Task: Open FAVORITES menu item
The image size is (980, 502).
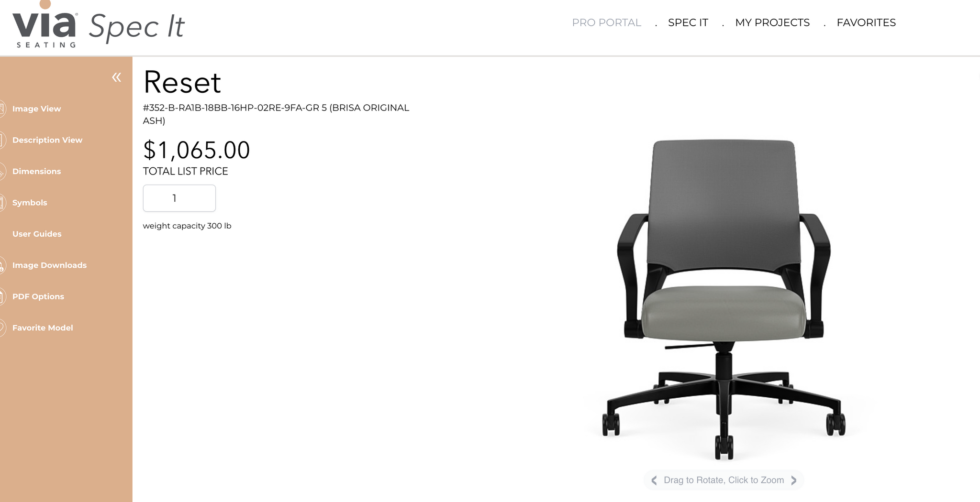Action: pos(866,22)
